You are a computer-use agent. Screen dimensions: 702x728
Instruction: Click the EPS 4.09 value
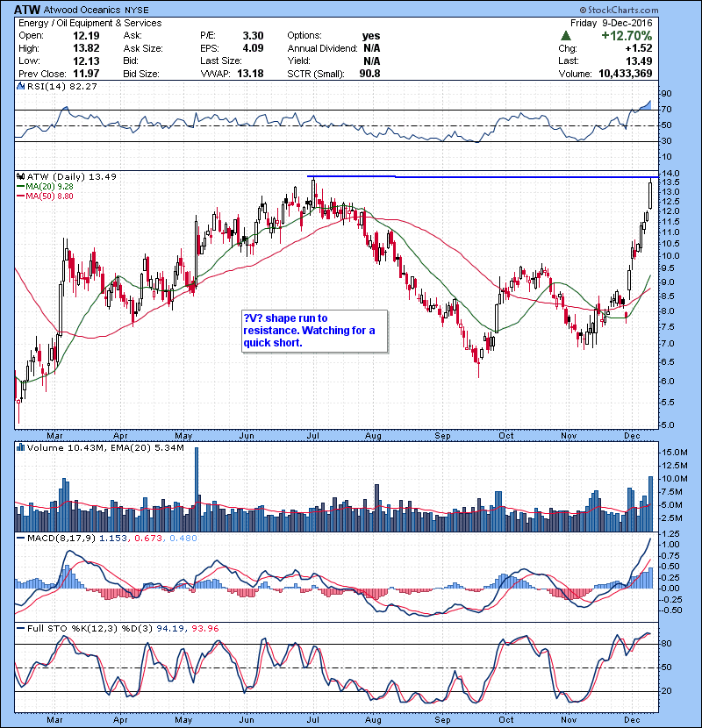pyautogui.click(x=254, y=48)
